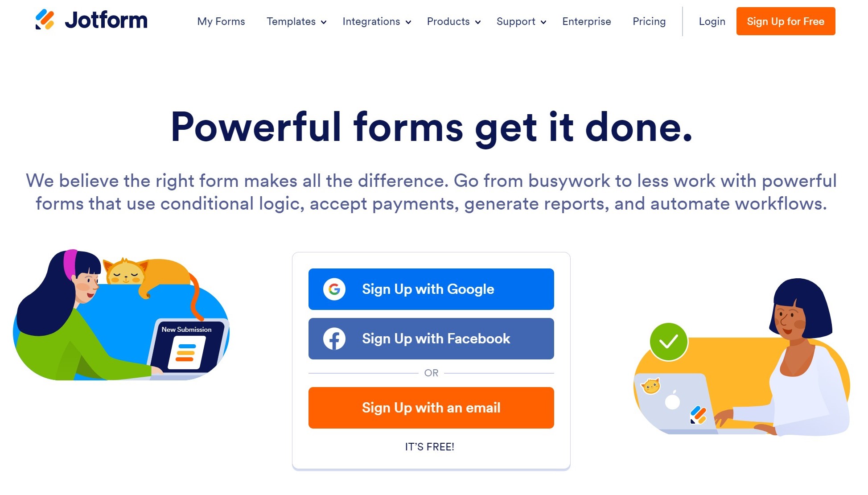Click Sign Up with Google button
Screen dimensions: 868x495
(431, 289)
